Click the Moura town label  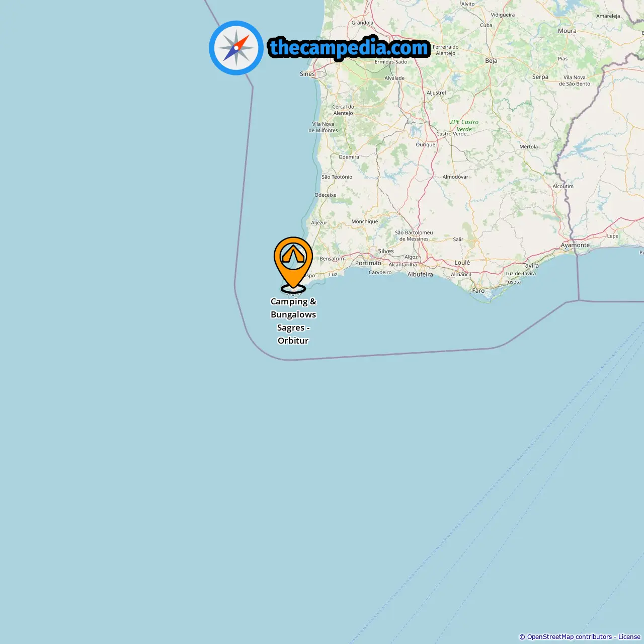[567, 31]
